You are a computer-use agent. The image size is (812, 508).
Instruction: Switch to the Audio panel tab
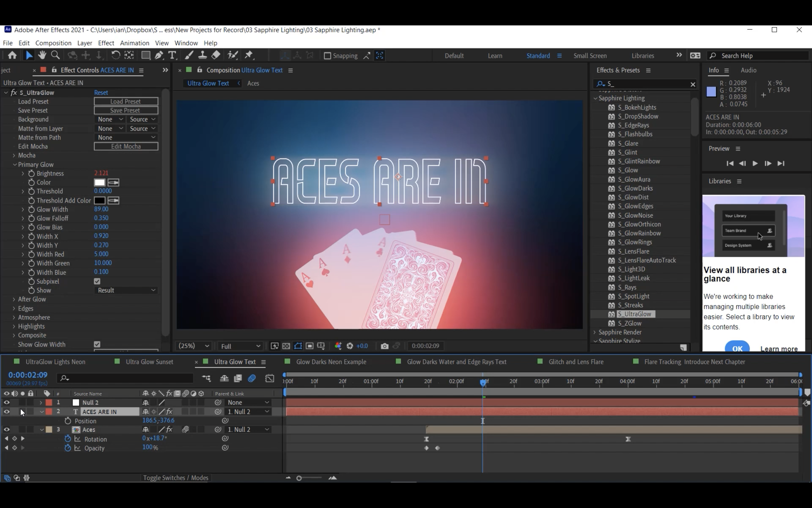[748, 70]
